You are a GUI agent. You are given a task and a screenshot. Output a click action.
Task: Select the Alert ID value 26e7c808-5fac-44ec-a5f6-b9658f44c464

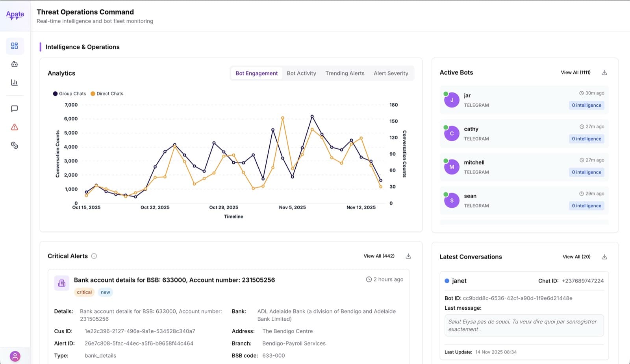coord(139,344)
